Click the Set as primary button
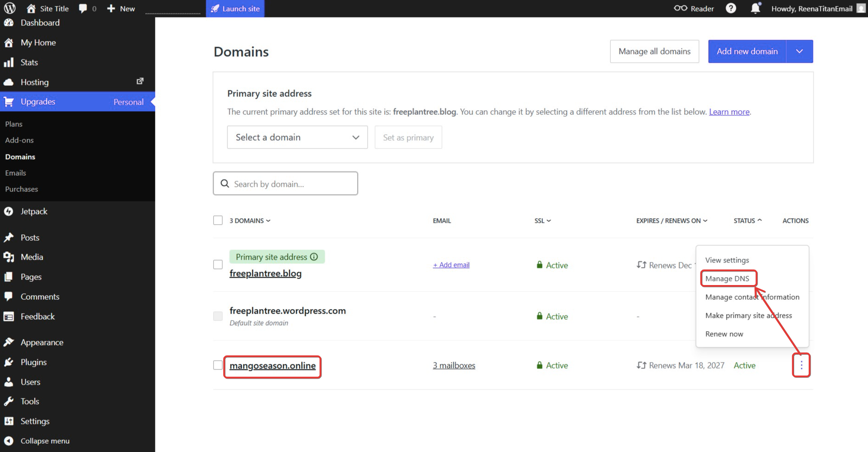The image size is (868, 452). pos(408,137)
